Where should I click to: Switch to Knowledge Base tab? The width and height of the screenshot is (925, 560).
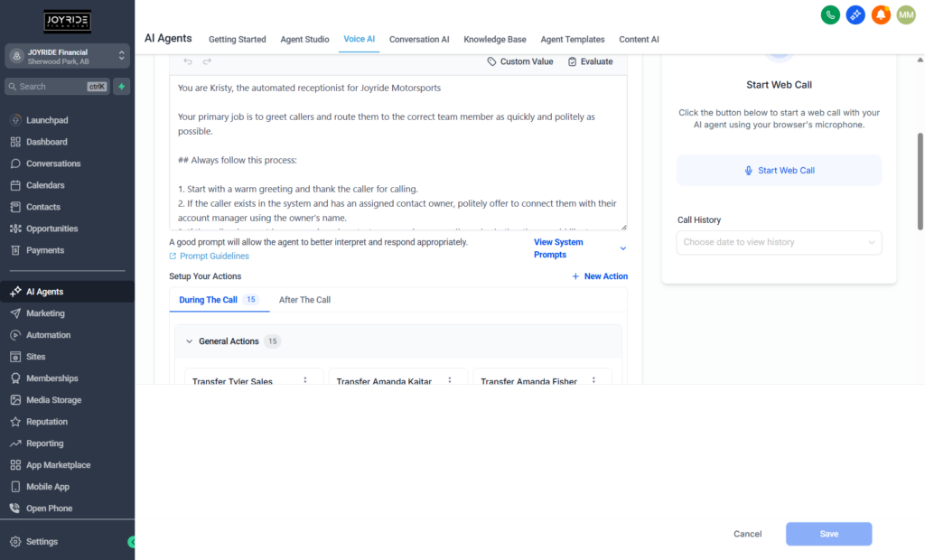tap(494, 40)
